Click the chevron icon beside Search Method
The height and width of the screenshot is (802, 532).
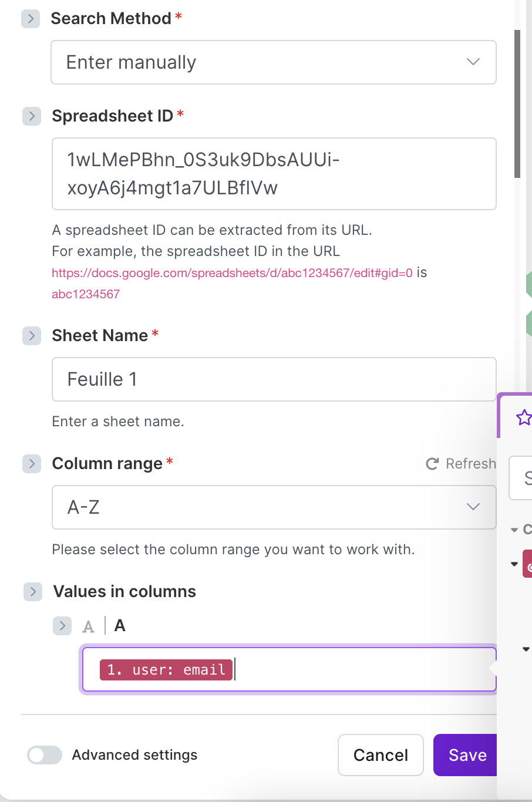pos(30,19)
